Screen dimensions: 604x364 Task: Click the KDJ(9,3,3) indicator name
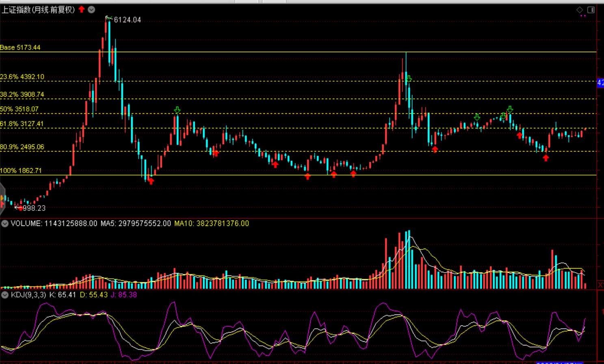pyautogui.click(x=28, y=295)
